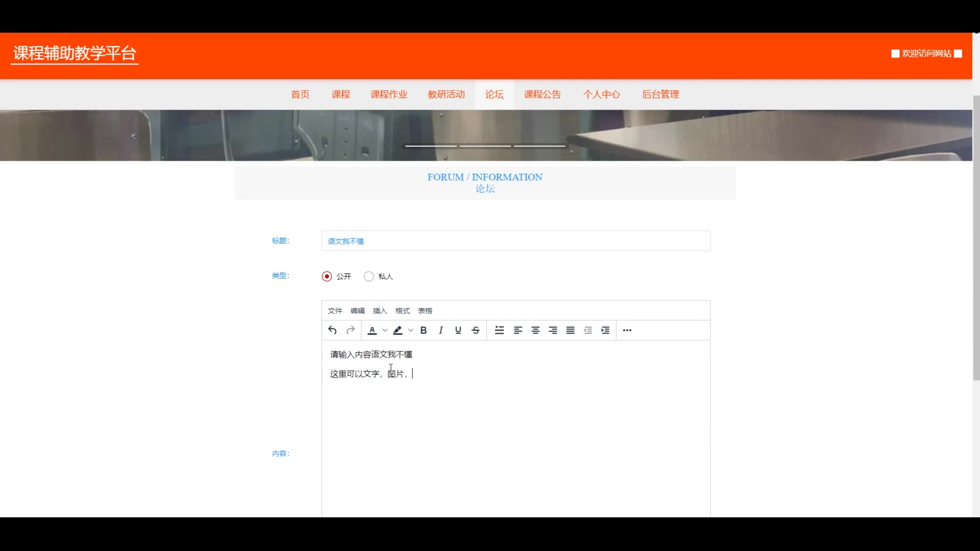Click the 标题 title input field
The image size is (980, 551).
[x=516, y=241]
